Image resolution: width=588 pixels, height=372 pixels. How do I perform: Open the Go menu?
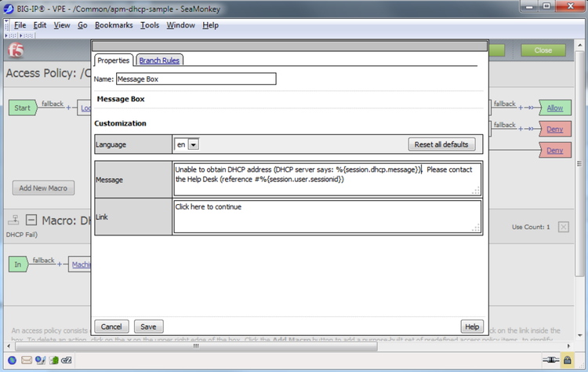(82, 25)
